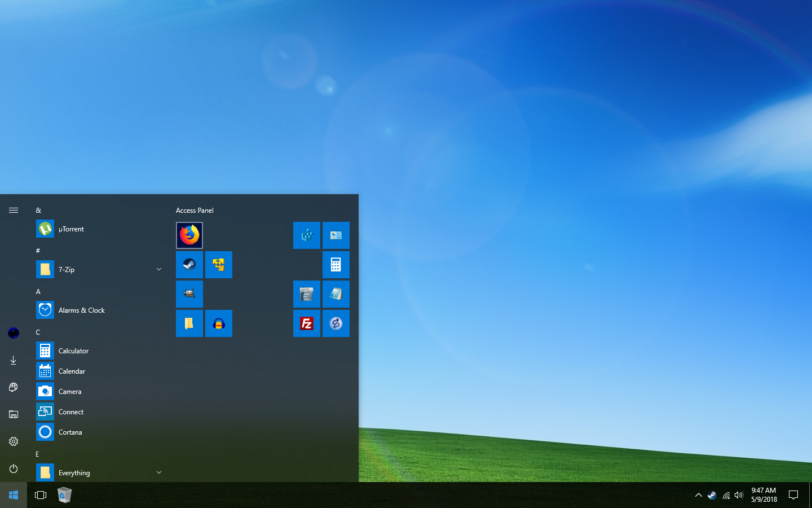The image size is (812, 508).
Task: Click the Everything folder entry label
Action: coord(74,473)
